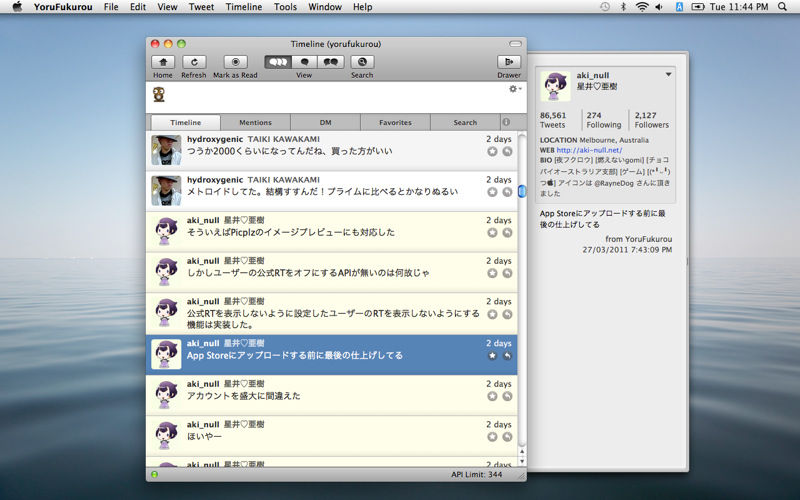Favorite the highlighted App Store tweet
The width and height of the screenshot is (800, 500).
click(x=492, y=356)
